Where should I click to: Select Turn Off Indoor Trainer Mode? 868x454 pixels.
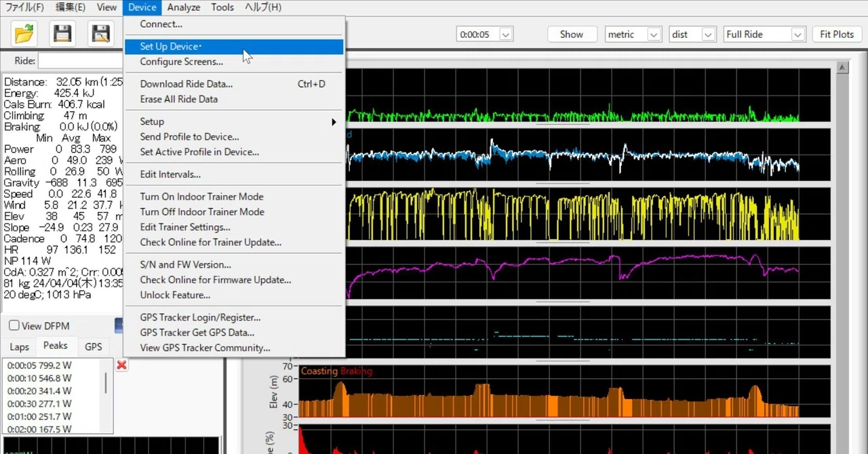pyautogui.click(x=234, y=211)
